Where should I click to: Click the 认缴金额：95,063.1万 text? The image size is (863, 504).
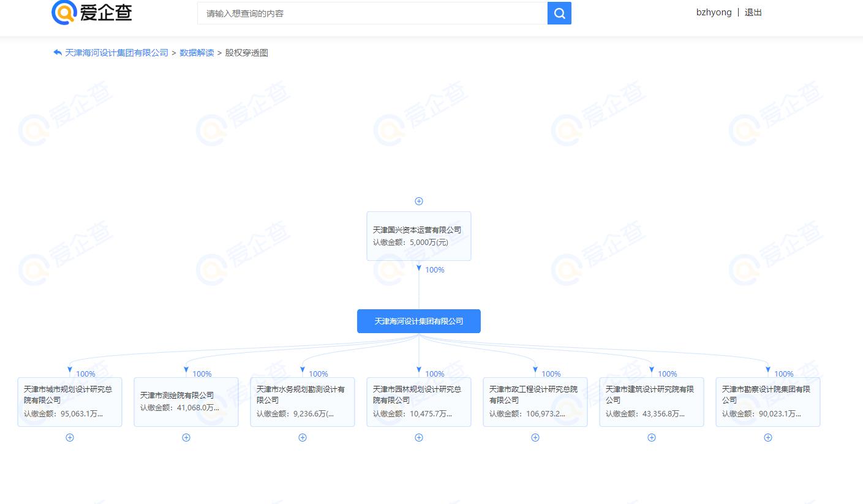tap(63, 414)
